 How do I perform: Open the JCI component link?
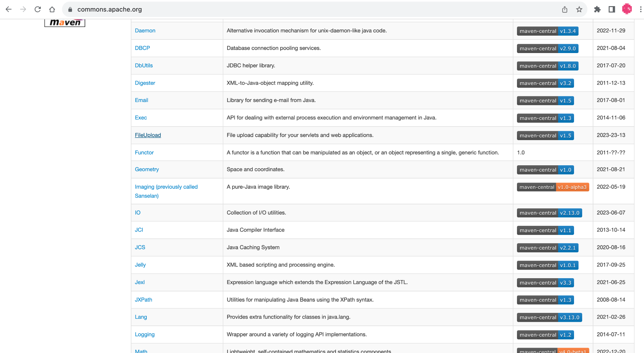(x=139, y=230)
